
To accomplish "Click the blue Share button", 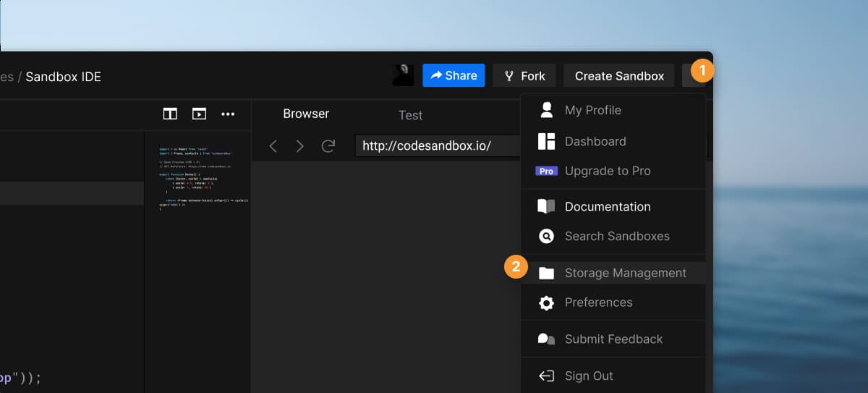I will (454, 75).
